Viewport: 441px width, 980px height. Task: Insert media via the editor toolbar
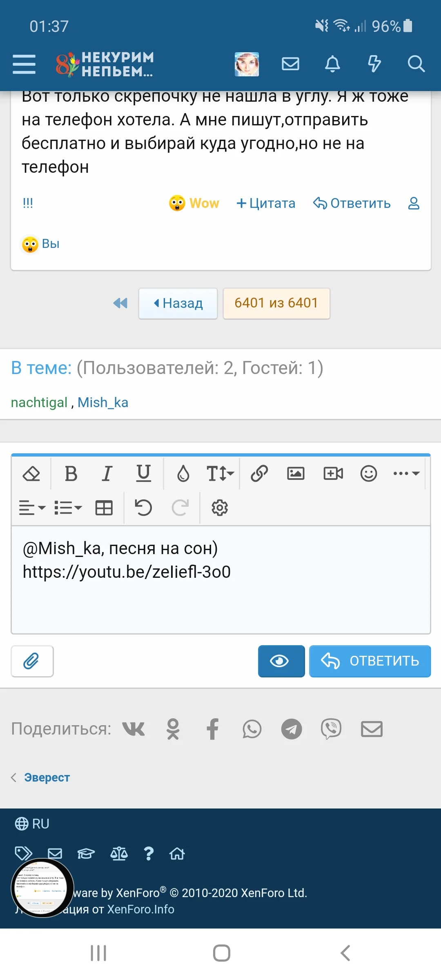point(332,474)
